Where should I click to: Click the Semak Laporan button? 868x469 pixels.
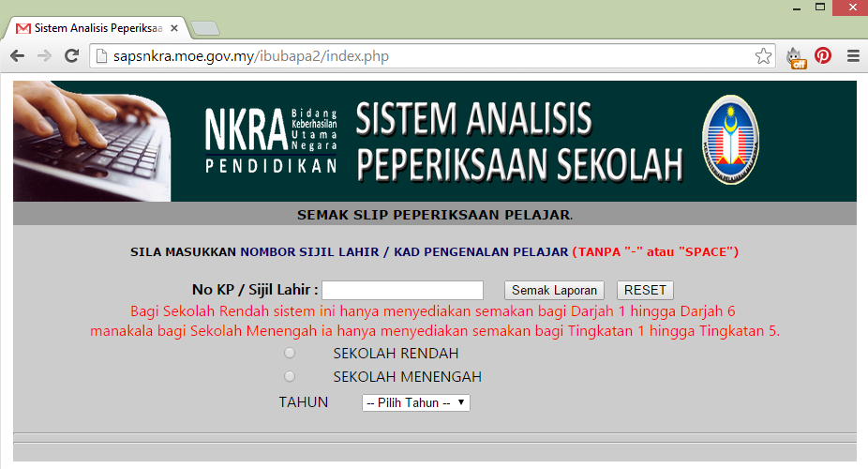coord(554,290)
